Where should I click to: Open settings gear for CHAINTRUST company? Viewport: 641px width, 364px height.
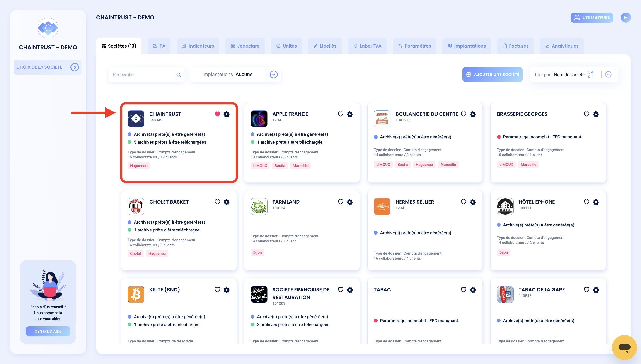(227, 114)
